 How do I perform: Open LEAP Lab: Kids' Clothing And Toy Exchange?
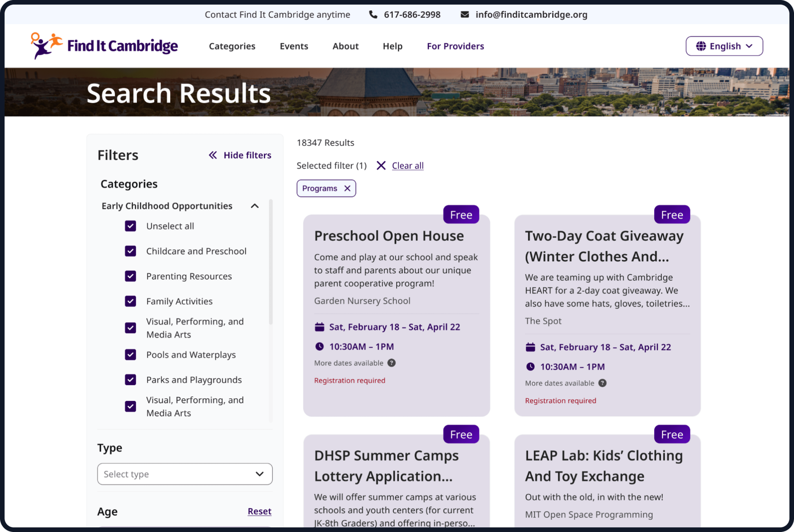604,466
